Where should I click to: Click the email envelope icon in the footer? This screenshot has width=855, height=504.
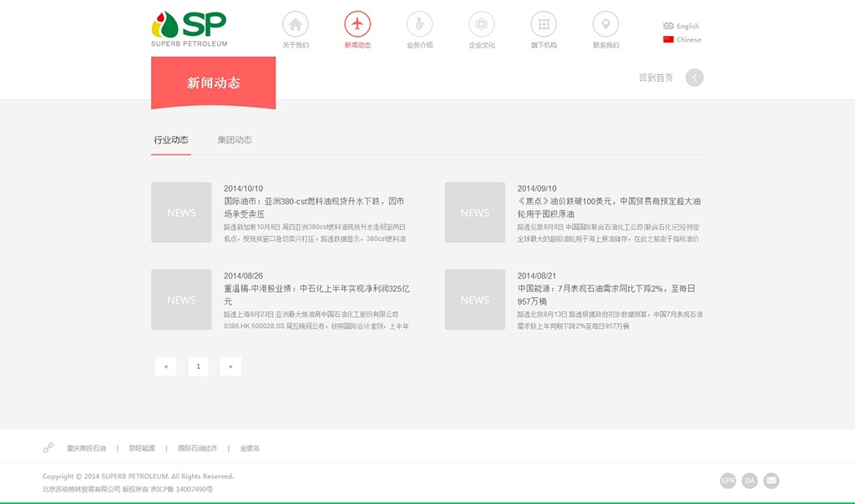pos(770,480)
